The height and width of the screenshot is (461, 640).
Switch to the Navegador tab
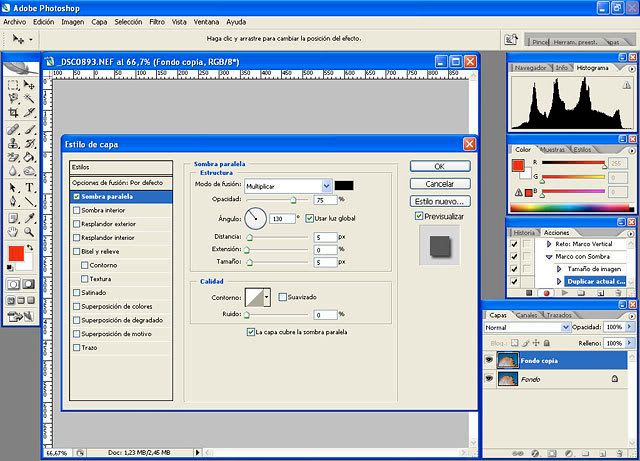[530, 68]
